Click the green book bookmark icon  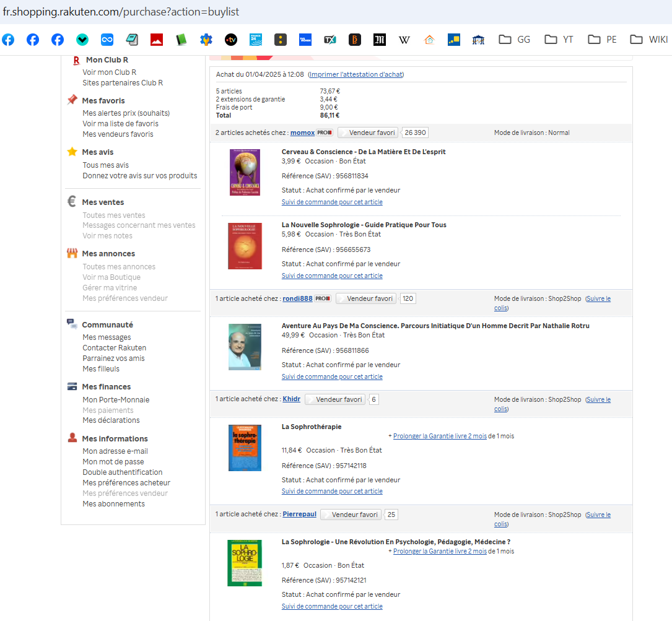tap(181, 40)
